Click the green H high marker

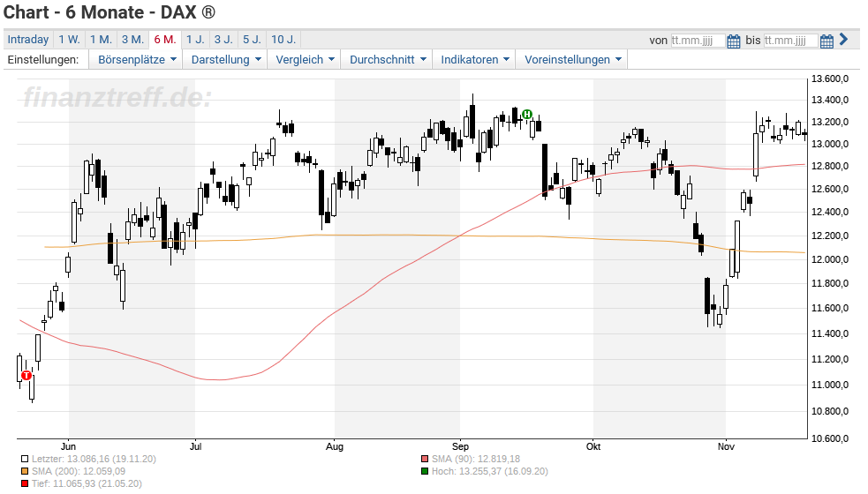(527, 115)
